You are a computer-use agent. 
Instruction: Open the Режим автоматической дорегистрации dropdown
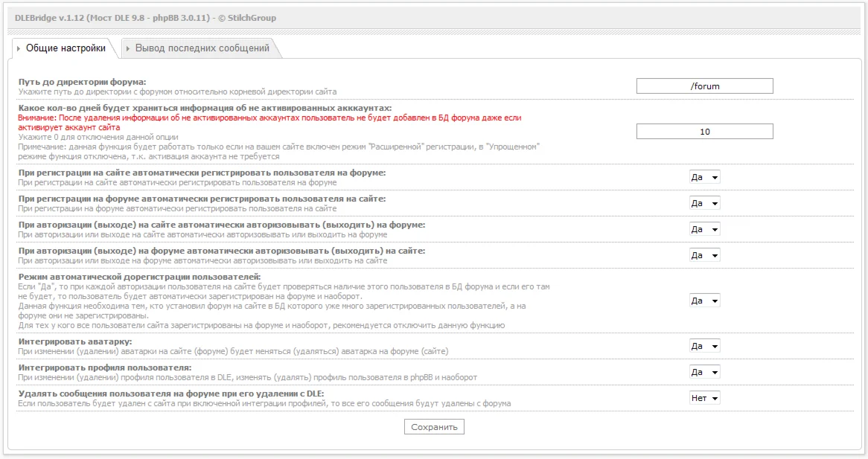pos(703,301)
